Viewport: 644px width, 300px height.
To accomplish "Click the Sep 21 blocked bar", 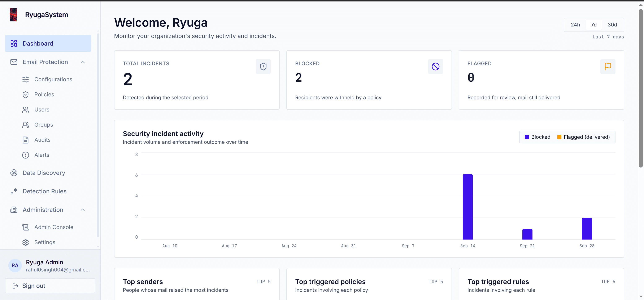I will 527,234.
